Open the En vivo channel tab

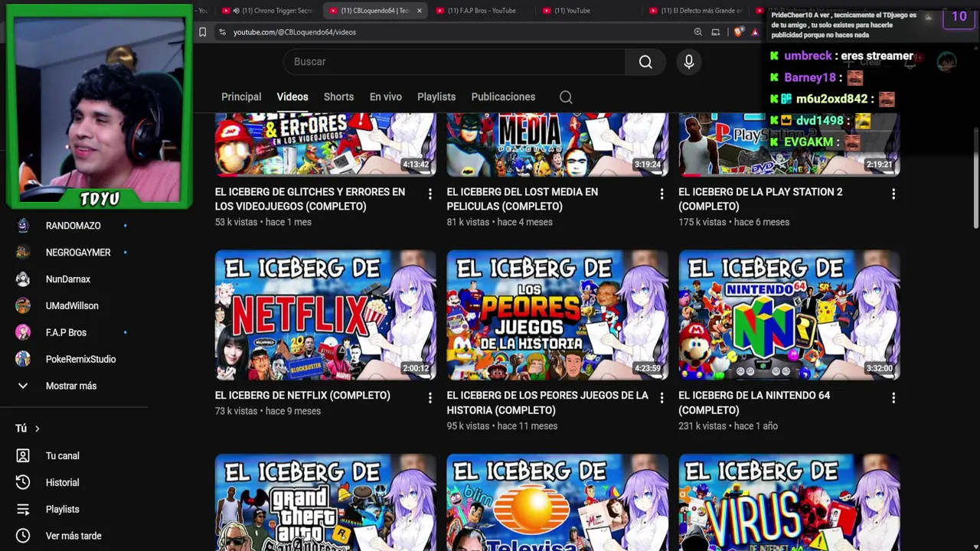pos(386,97)
